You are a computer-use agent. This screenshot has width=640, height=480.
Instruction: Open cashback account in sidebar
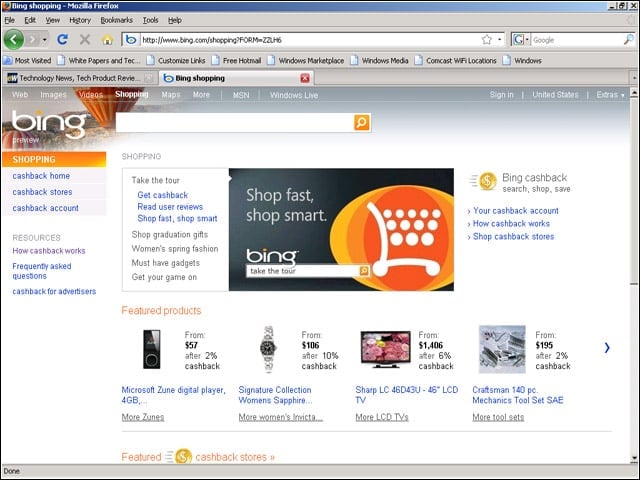tap(46, 208)
